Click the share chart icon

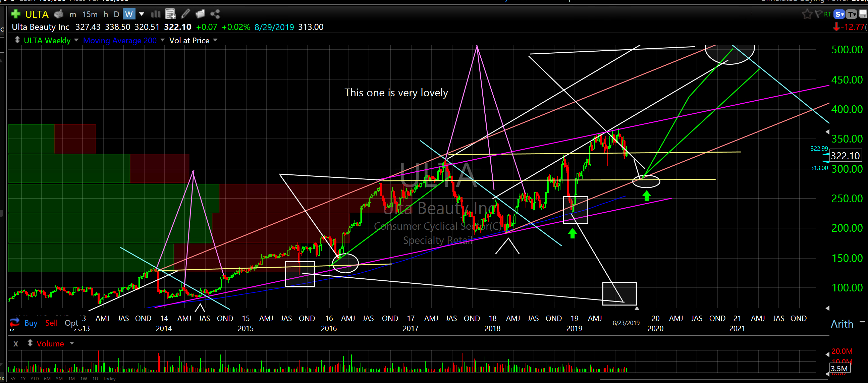click(215, 14)
